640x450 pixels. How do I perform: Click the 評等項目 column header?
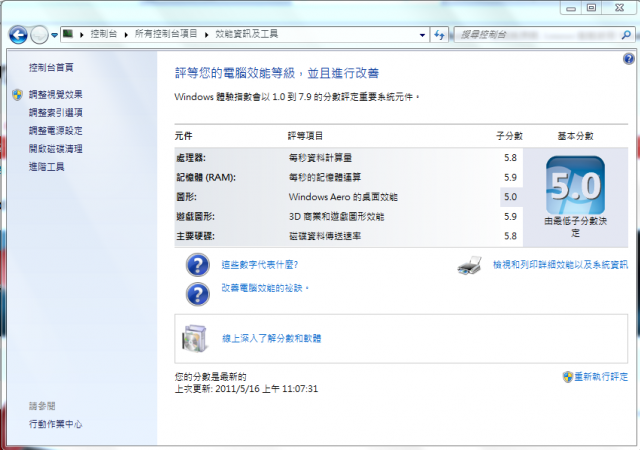click(x=305, y=136)
